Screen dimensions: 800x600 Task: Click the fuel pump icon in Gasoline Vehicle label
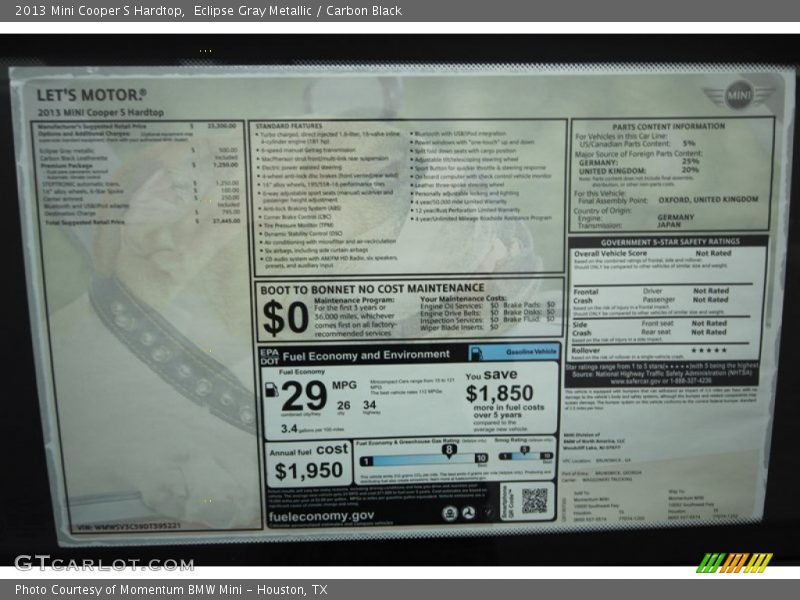coord(478,353)
